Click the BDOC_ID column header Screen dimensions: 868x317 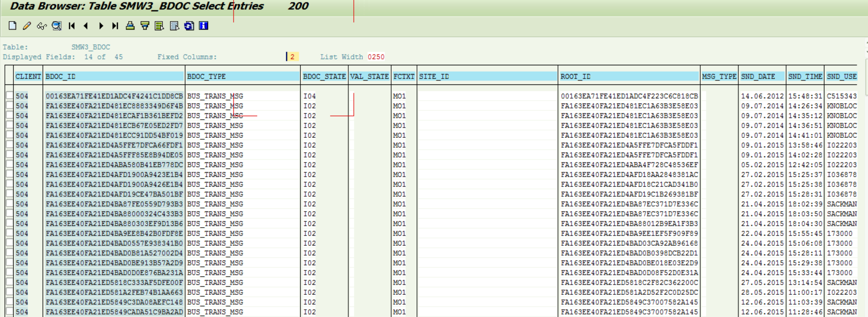click(114, 77)
